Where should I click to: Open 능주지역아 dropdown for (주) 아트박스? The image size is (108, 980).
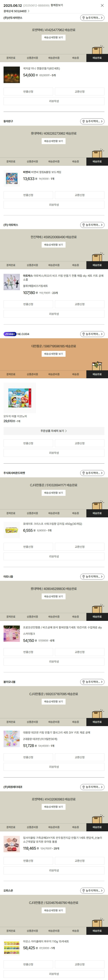point(92,225)
